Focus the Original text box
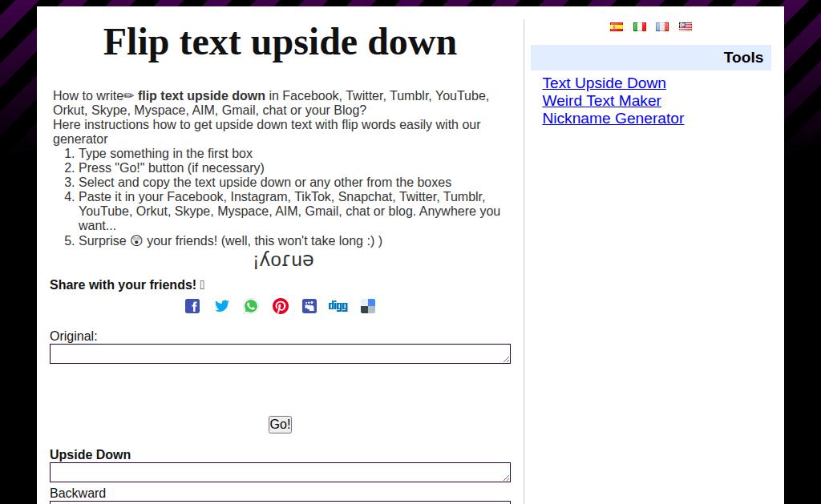Screen dimensions: 821x504 pyautogui.click(x=280, y=354)
